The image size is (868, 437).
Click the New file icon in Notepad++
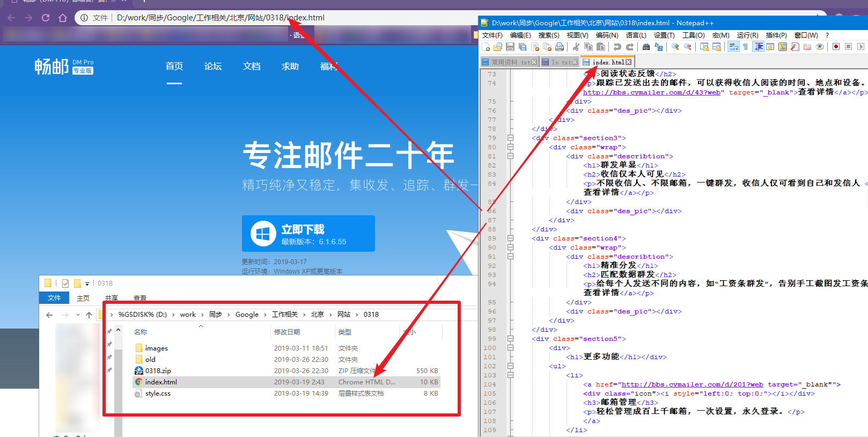(486, 47)
